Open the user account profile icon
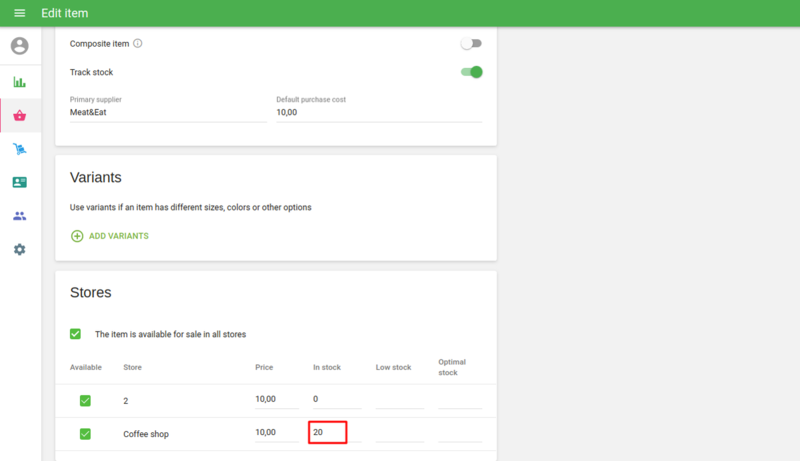Image resolution: width=800 pixels, height=461 pixels. 19,46
